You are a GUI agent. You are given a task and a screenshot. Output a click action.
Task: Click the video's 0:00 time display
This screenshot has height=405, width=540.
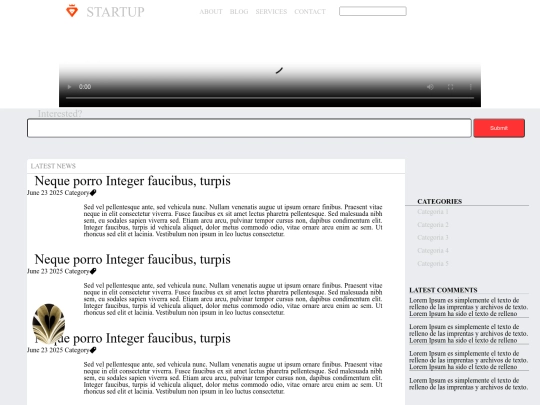click(x=85, y=87)
